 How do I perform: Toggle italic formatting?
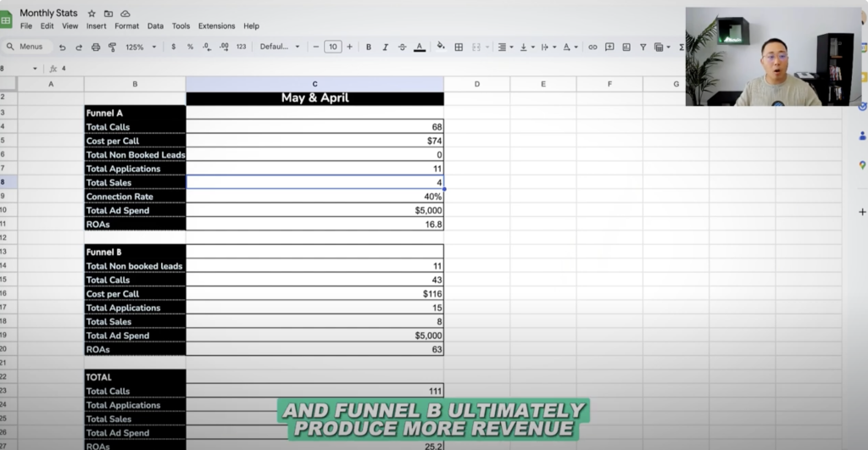click(385, 47)
